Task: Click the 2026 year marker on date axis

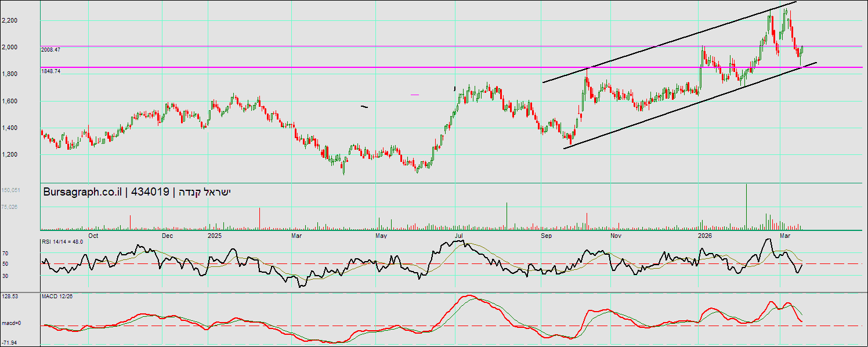Action: coord(704,236)
